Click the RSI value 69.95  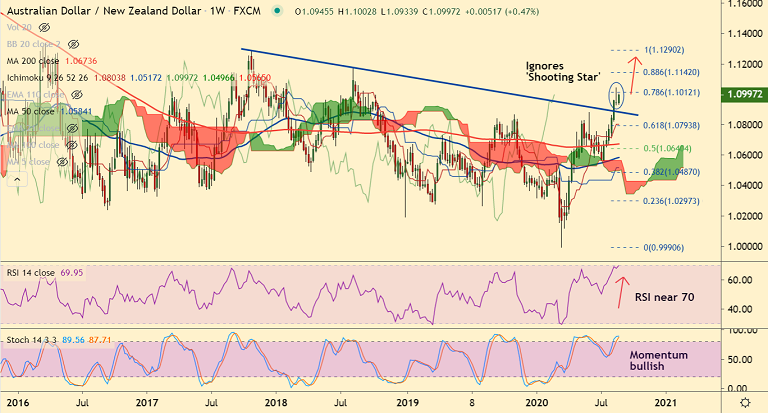pos(72,273)
